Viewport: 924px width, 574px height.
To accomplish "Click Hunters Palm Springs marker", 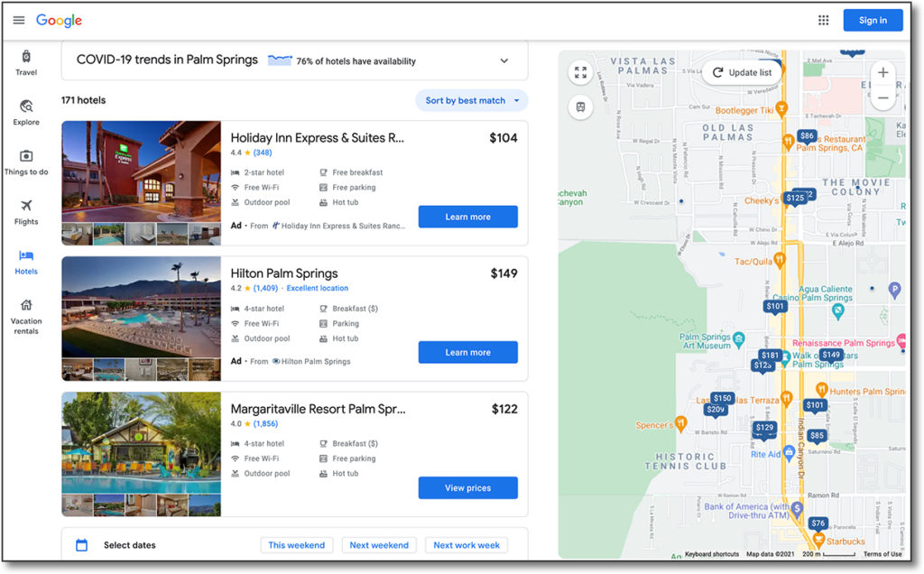I will (821, 390).
